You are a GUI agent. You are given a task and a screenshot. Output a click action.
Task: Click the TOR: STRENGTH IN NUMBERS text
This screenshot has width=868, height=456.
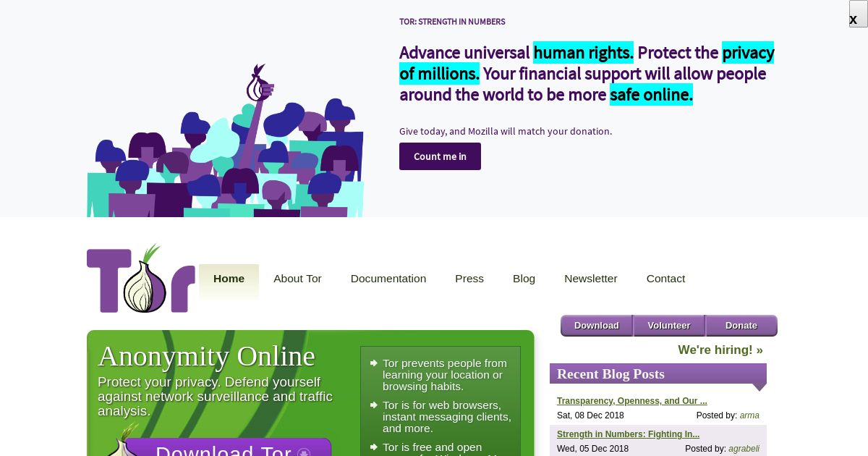[x=452, y=22]
